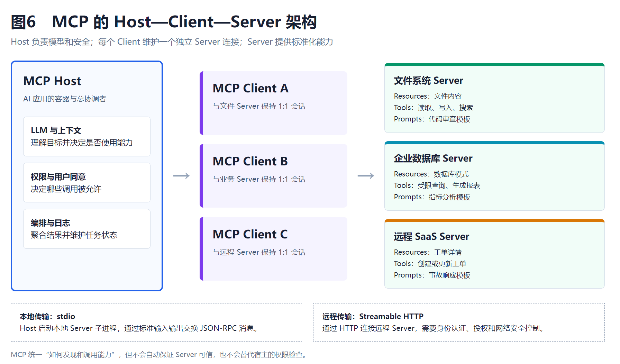Click the subtitle starting 'Host 负责模型和安全'

pyautogui.click(x=172, y=42)
